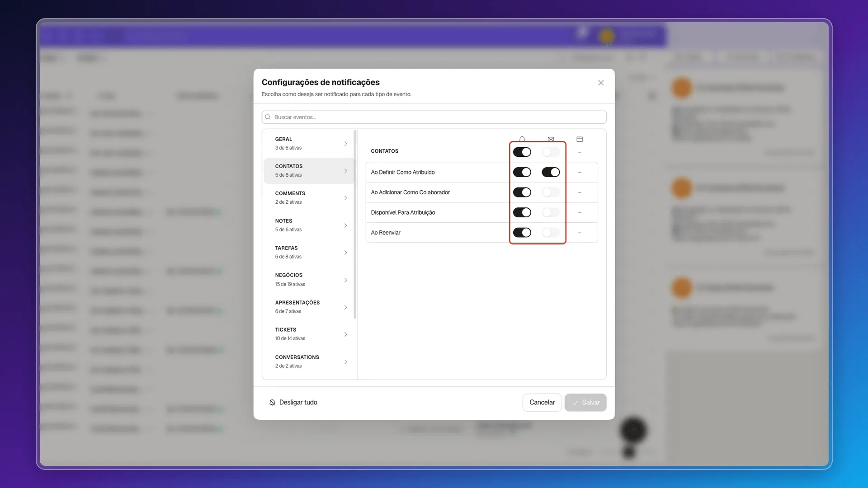Image resolution: width=868 pixels, height=488 pixels.
Task: Click the Ao Reenviar event label
Action: 386,233
